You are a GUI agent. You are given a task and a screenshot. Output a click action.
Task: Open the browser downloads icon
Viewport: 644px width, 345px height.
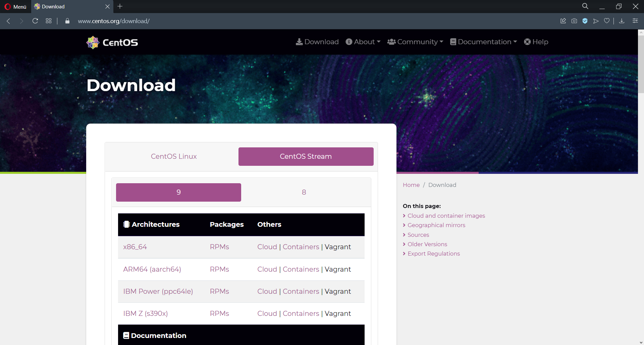622,21
